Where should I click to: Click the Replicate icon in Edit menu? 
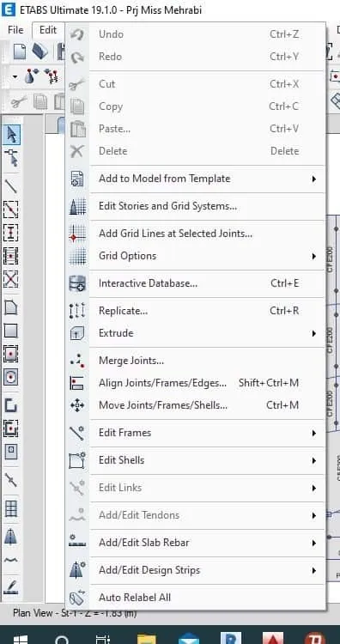click(x=77, y=311)
